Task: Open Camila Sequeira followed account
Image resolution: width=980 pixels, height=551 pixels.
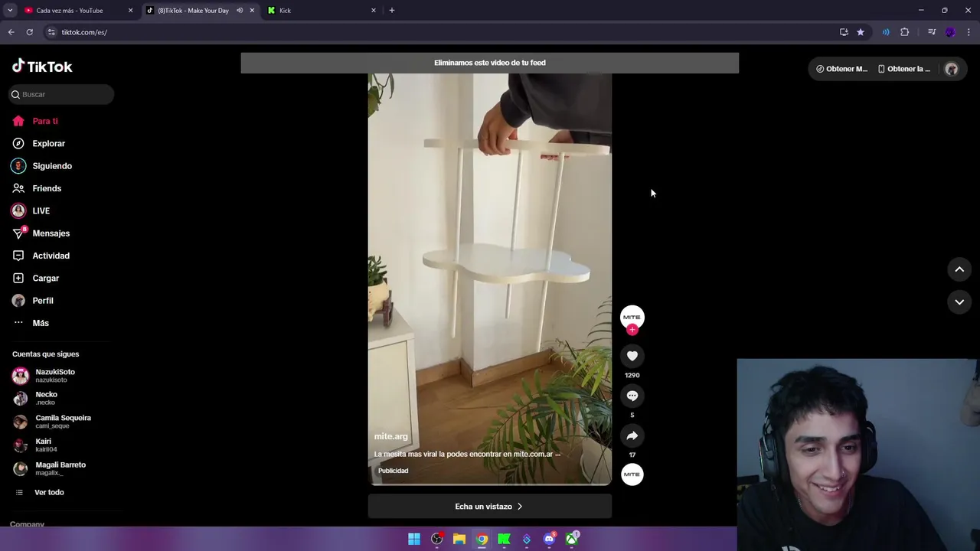Action: pyautogui.click(x=63, y=422)
